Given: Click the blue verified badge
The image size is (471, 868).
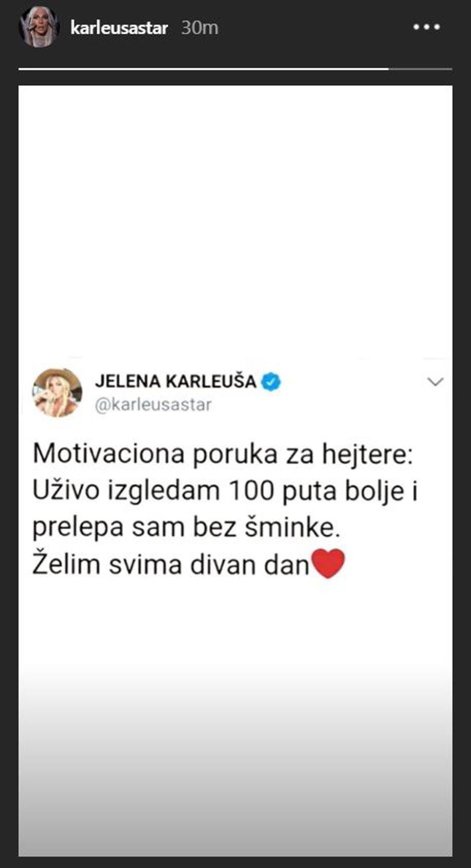Looking at the screenshot, I should (x=271, y=382).
